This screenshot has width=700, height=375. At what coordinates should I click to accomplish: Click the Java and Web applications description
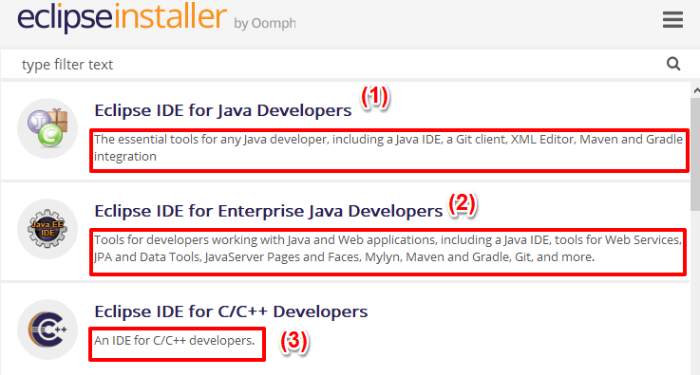388,248
